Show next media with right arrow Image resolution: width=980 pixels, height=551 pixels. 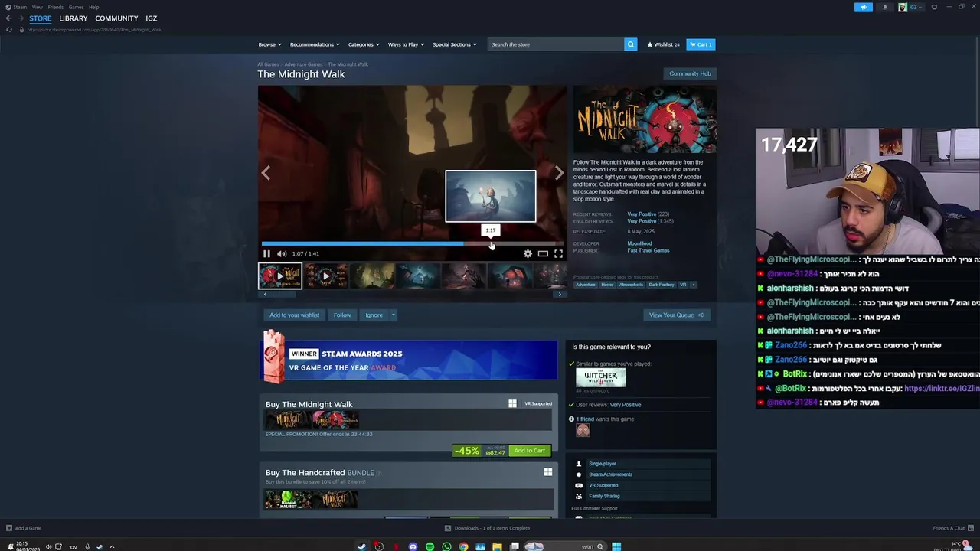tap(559, 173)
